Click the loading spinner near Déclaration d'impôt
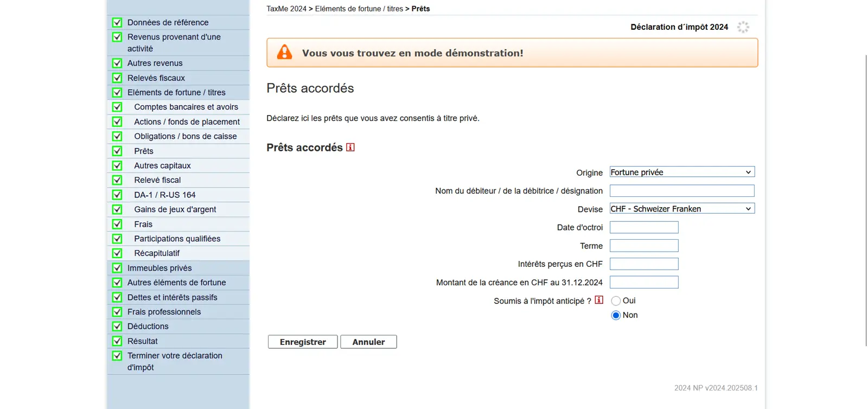Image resolution: width=868 pixels, height=409 pixels. [x=743, y=27]
